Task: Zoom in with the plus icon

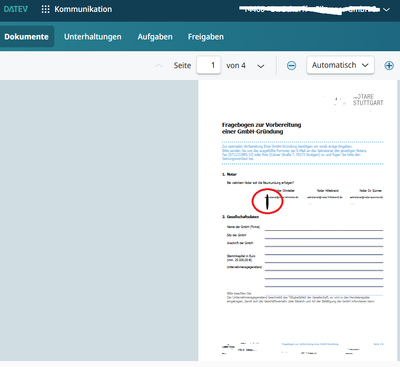Action: pyautogui.click(x=389, y=66)
